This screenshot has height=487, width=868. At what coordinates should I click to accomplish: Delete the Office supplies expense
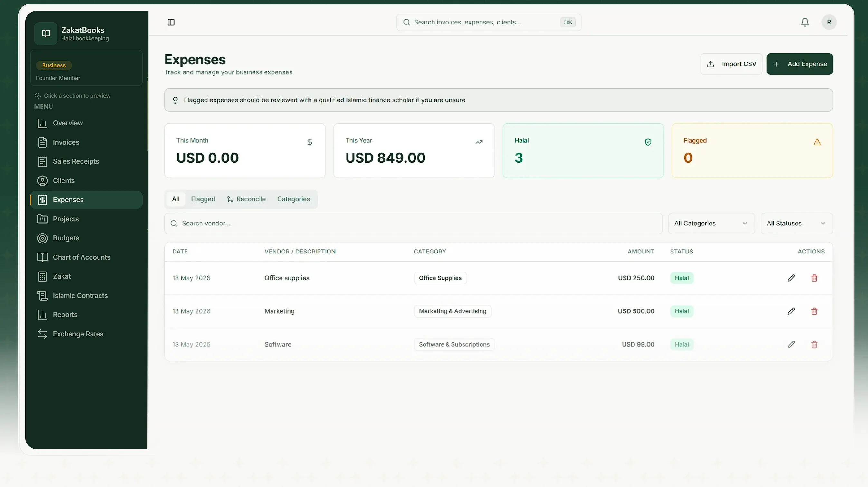[x=814, y=278]
